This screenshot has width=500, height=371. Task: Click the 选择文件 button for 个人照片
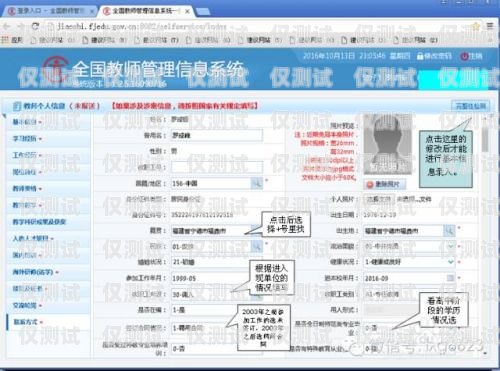click(379, 199)
